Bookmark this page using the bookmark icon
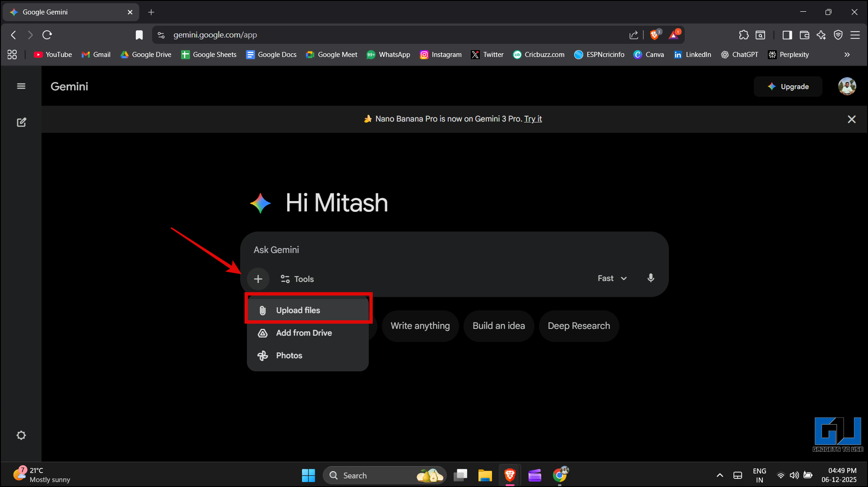The height and width of the screenshot is (487, 868). click(139, 35)
